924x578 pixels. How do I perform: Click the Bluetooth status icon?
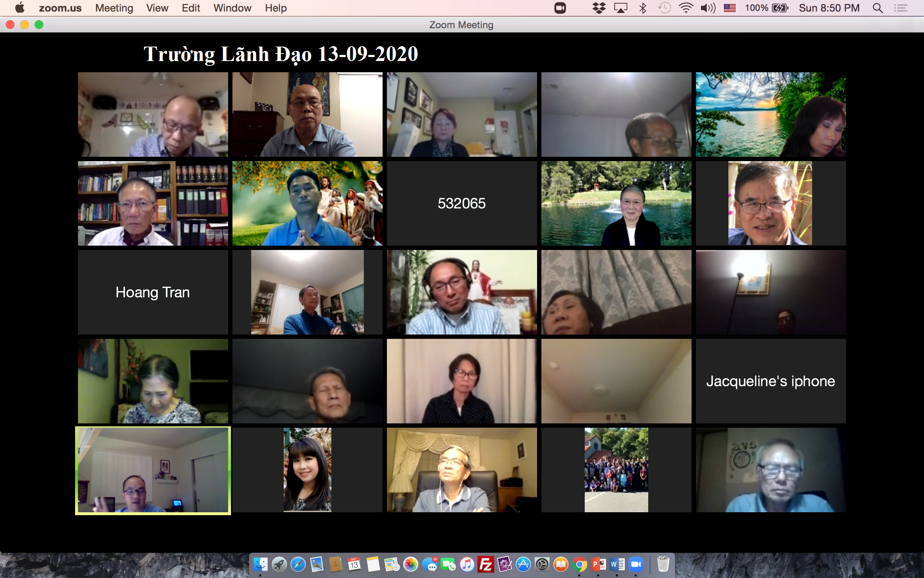point(642,8)
